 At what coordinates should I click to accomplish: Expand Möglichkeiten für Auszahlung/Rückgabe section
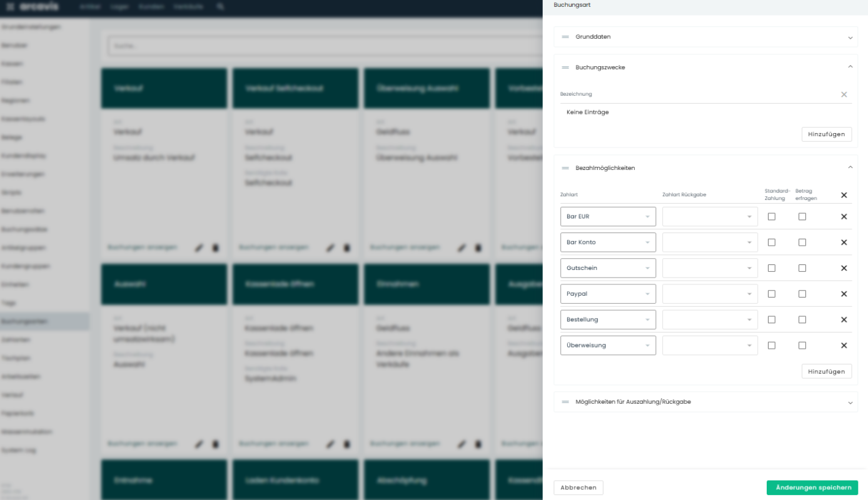[850, 402]
